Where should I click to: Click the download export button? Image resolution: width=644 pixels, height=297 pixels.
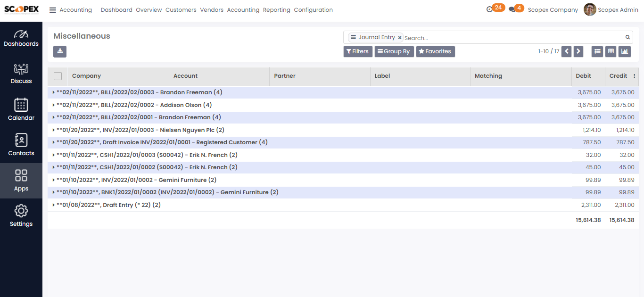point(60,51)
